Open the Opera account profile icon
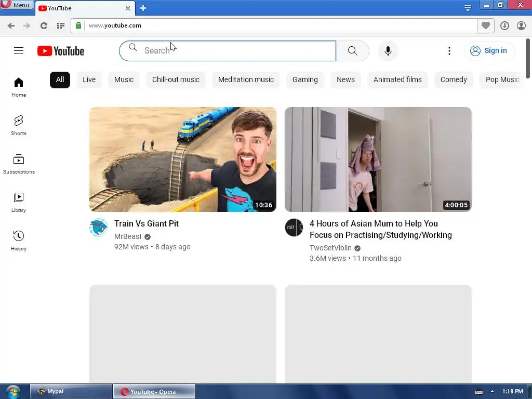The width and height of the screenshot is (532, 399). click(x=521, y=25)
